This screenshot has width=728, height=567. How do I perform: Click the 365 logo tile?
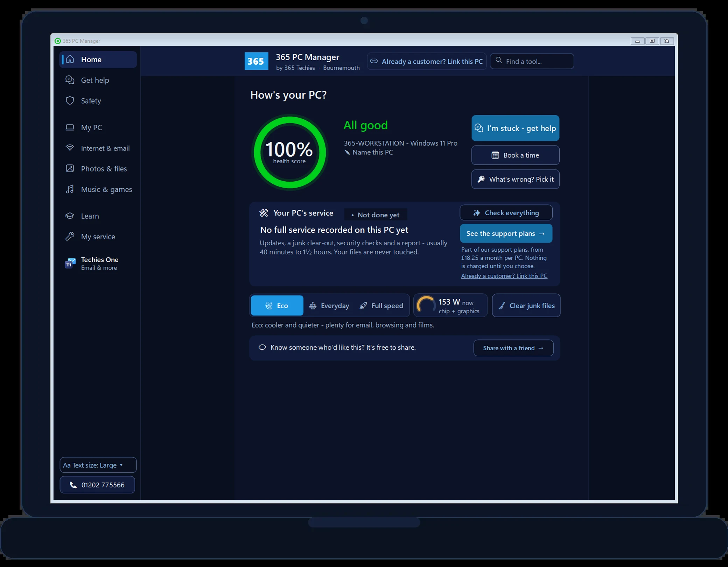(256, 61)
